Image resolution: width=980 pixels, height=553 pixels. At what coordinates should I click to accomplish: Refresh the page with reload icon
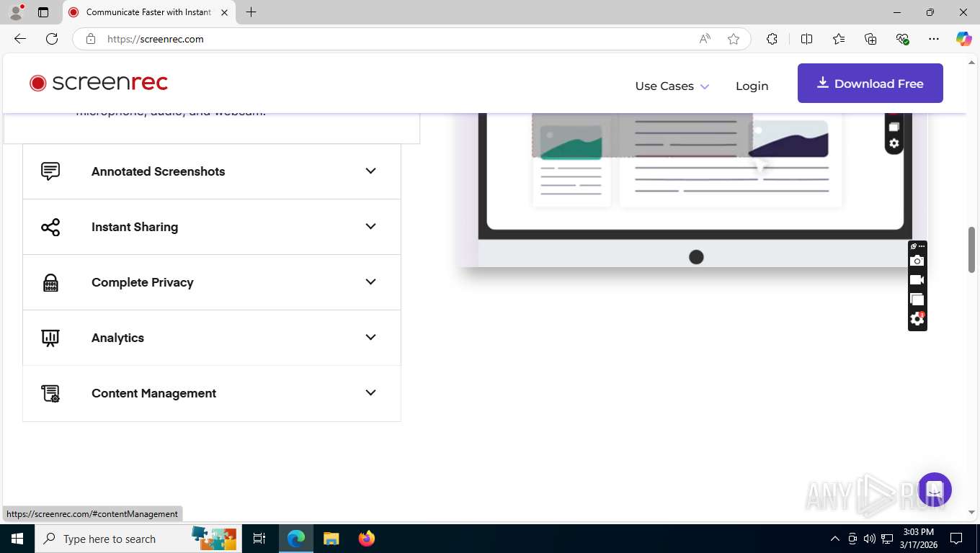52,39
